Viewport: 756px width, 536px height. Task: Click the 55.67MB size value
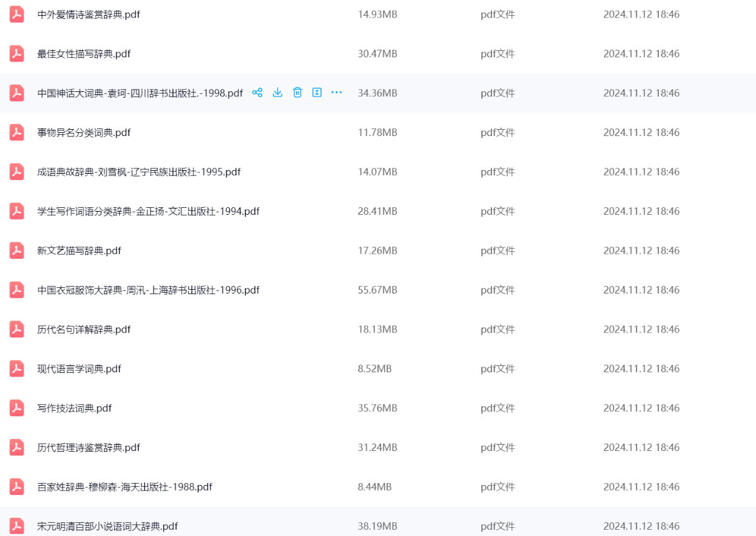pyautogui.click(x=377, y=290)
